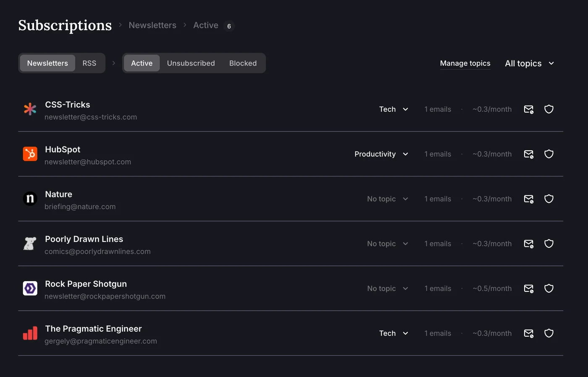Click the ~0.3/month frequency for HubSpot
The width and height of the screenshot is (588, 377).
pyautogui.click(x=492, y=154)
